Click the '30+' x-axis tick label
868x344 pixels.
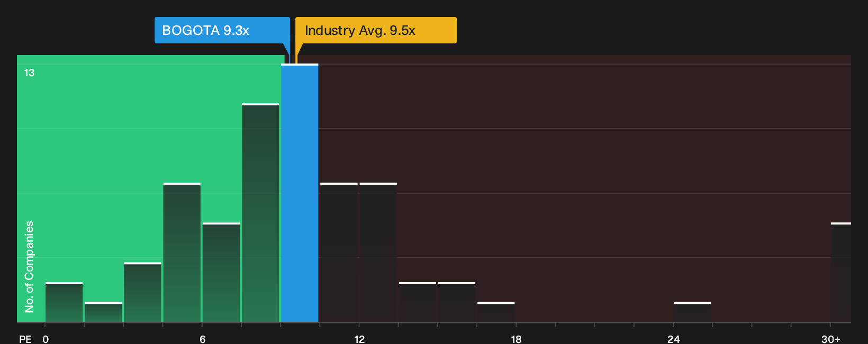(830, 339)
